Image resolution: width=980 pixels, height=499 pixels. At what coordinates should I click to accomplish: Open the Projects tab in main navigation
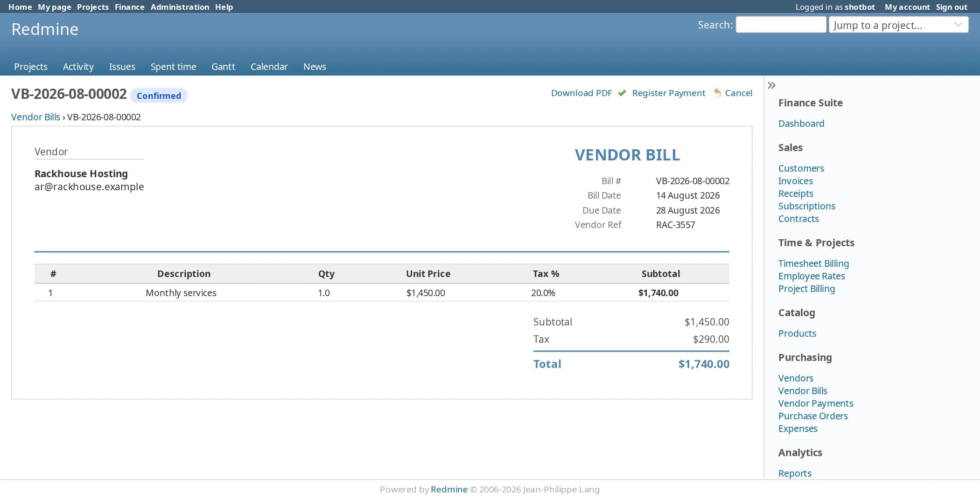(x=31, y=67)
